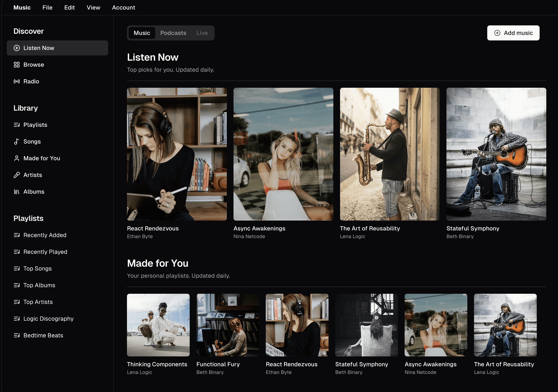The height and width of the screenshot is (392, 558).
Task: Click the library icon beside Albums
Action: coord(17,192)
